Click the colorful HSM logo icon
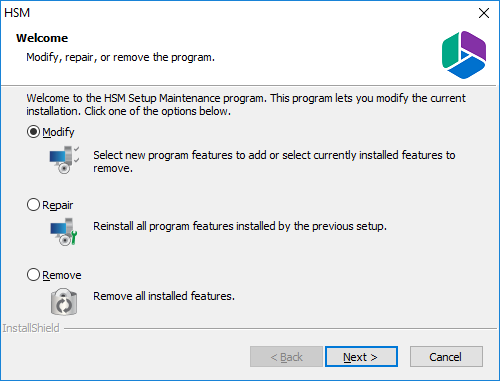The image size is (500, 381). point(464,55)
